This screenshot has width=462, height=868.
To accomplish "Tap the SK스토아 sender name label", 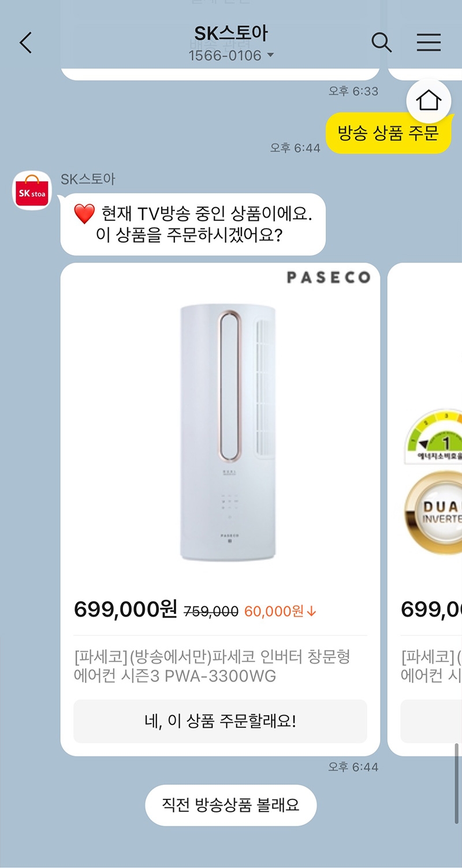I will point(88,179).
